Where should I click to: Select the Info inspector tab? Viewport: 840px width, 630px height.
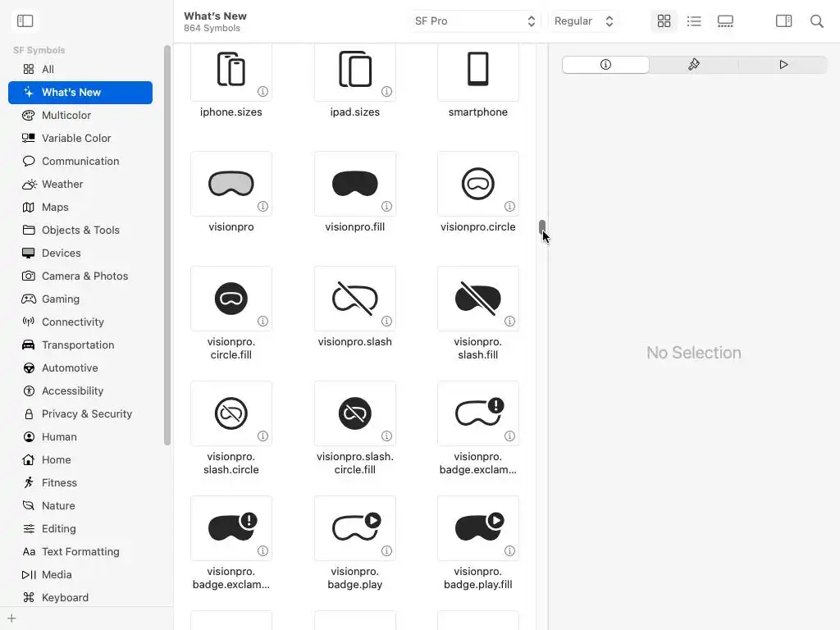pos(605,64)
